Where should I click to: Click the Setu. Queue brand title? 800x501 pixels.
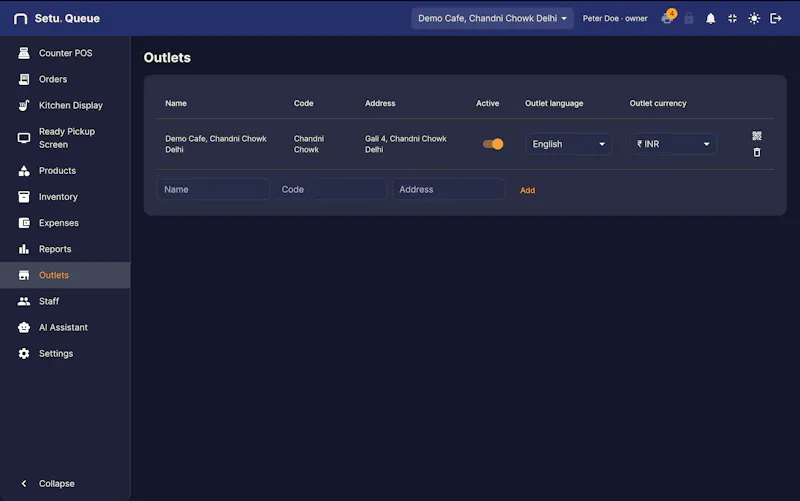pyautogui.click(x=67, y=18)
